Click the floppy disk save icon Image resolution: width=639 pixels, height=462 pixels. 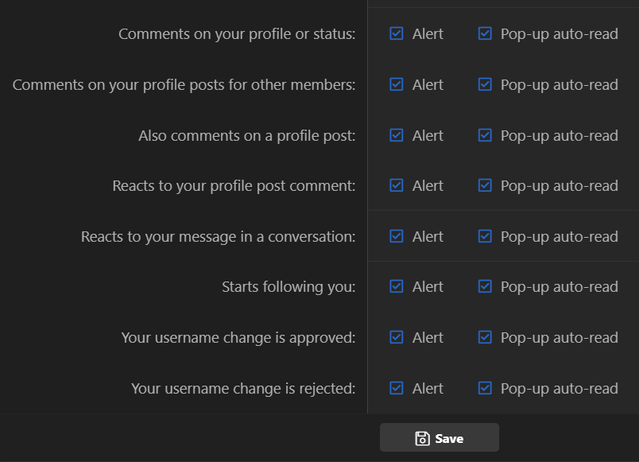422,439
